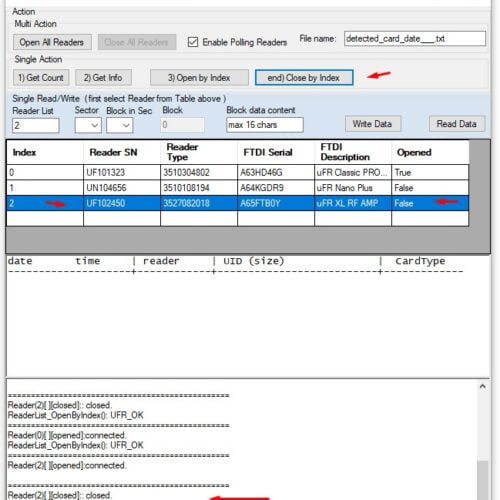The width and height of the screenshot is (500, 500).
Task: Click the Index column header
Action: pos(45,152)
